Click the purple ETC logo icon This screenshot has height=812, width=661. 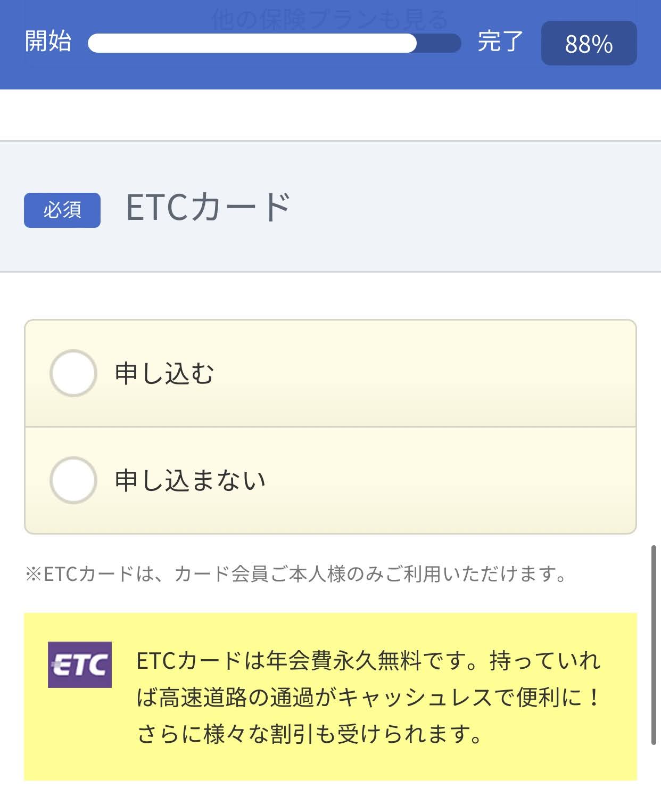(x=80, y=665)
